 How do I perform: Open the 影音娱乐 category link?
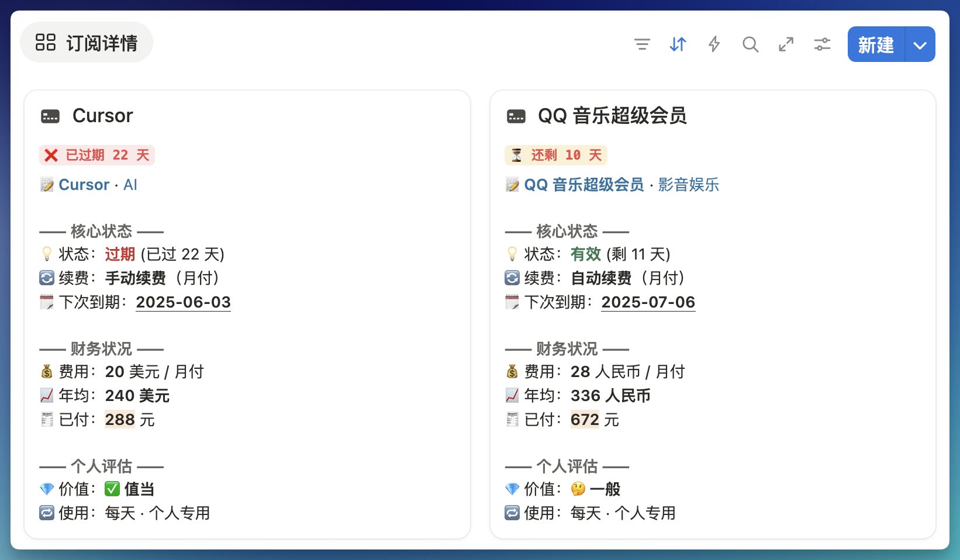pos(689,185)
